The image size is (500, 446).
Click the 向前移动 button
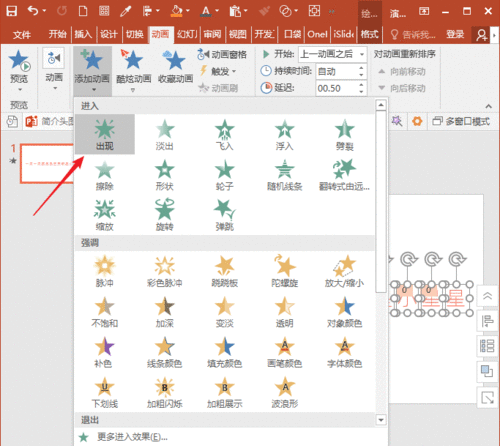tap(402, 71)
